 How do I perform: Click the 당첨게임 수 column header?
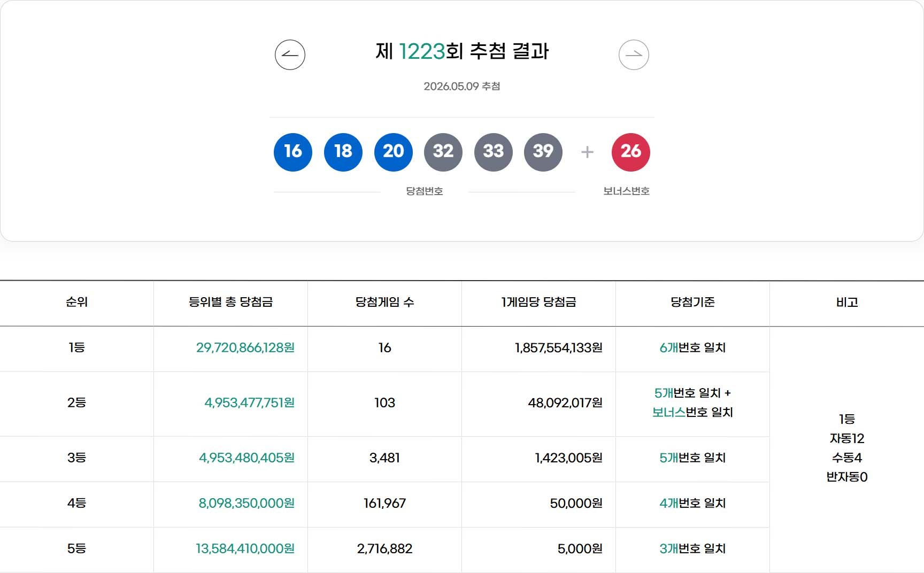click(x=385, y=302)
